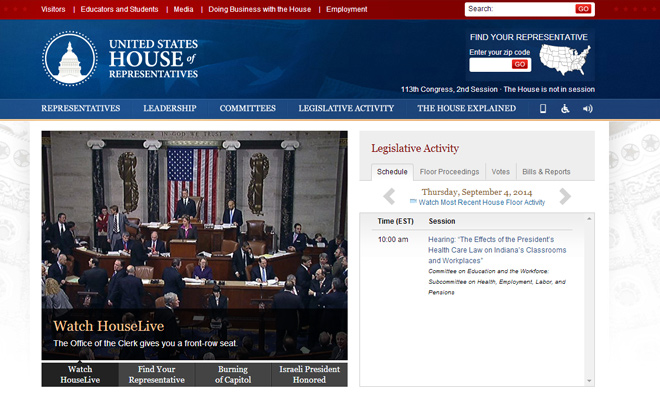660x400 pixels.
Task: Open the Legislative Activity menu
Action: tap(346, 108)
